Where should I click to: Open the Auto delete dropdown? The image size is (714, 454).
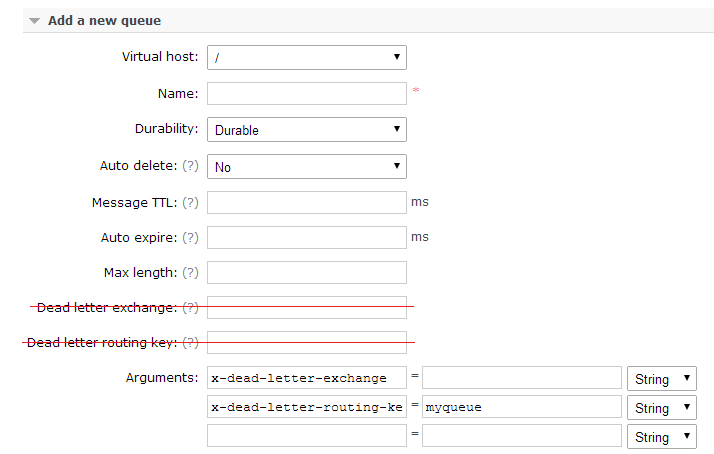tap(306, 166)
